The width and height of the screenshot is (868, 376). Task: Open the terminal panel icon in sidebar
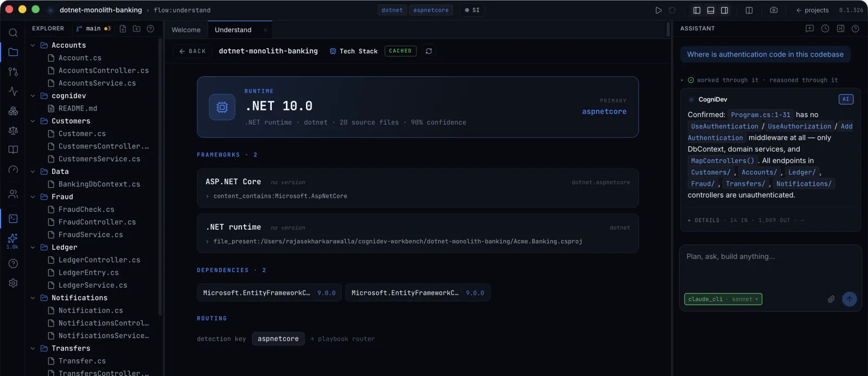click(x=13, y=218)
